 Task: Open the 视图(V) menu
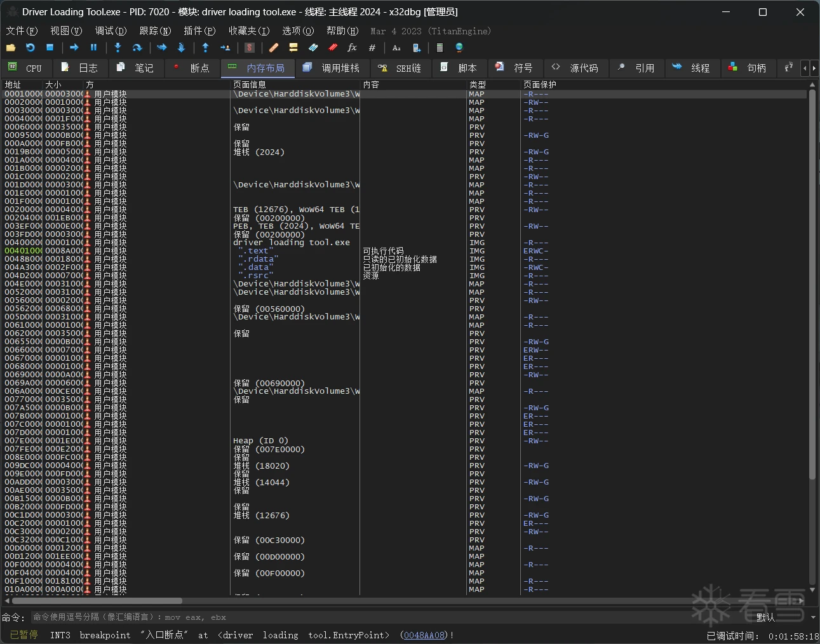point(66,30)
